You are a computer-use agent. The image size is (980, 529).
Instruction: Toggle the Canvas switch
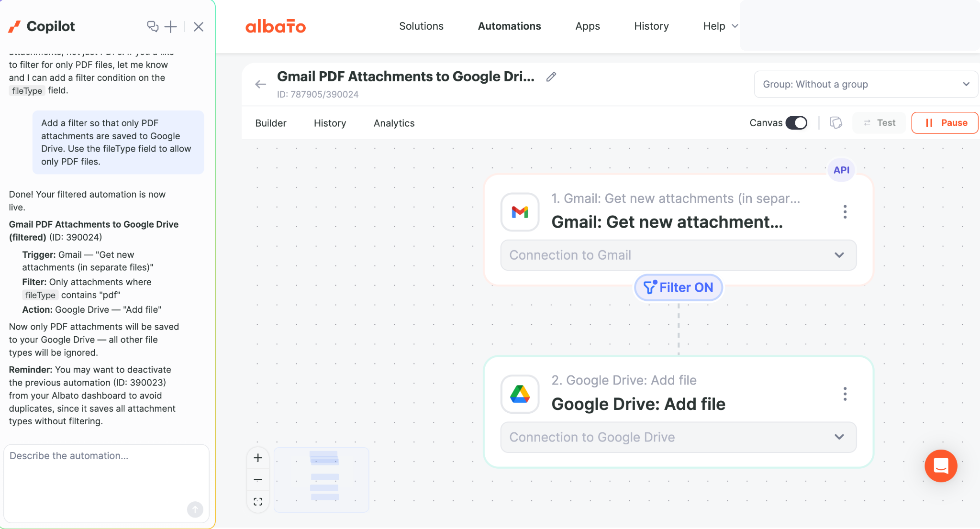pyautogui.click(x=796, y=123)
